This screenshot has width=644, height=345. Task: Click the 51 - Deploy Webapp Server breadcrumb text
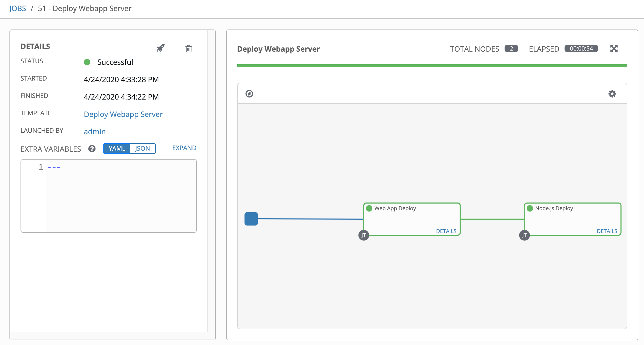pos(85,8)
